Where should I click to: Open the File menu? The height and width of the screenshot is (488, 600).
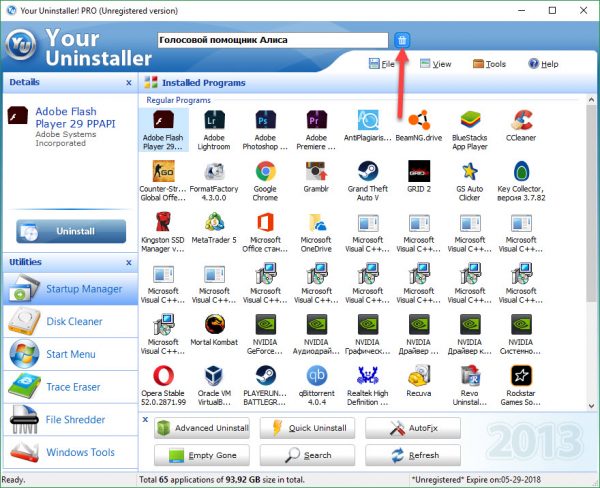click(382, 64)
